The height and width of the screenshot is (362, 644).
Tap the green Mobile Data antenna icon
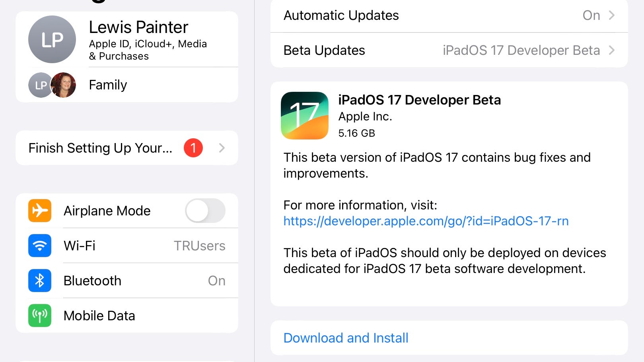[x=40, y=316]
